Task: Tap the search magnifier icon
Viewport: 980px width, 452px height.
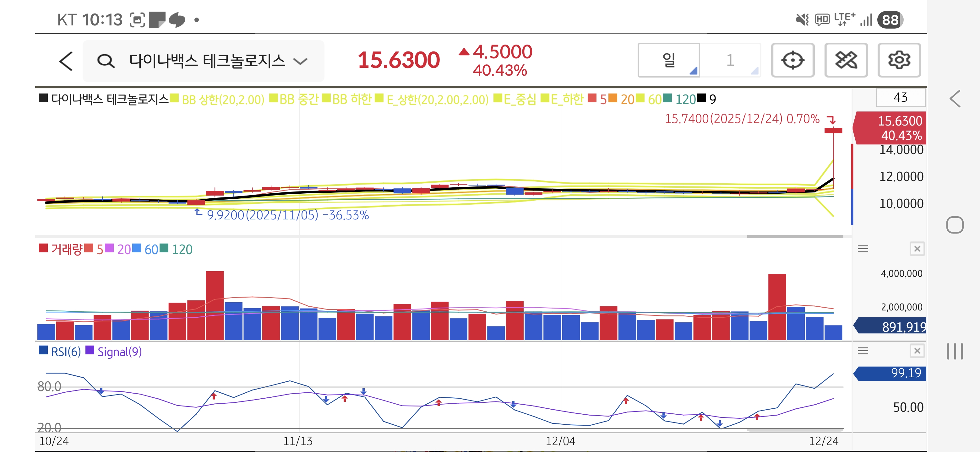Action: (x=105, y=61)
